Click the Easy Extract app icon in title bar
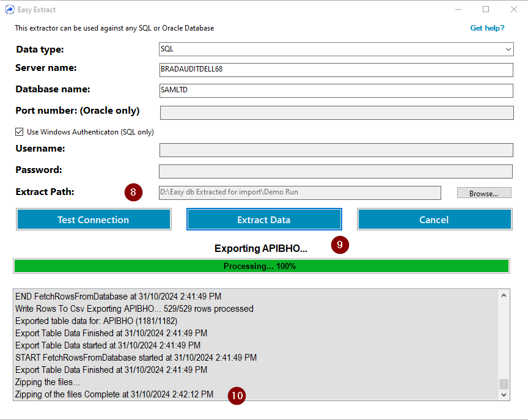Image resolution: width=528 pixels, height=420 pixels. click(9, 10)
